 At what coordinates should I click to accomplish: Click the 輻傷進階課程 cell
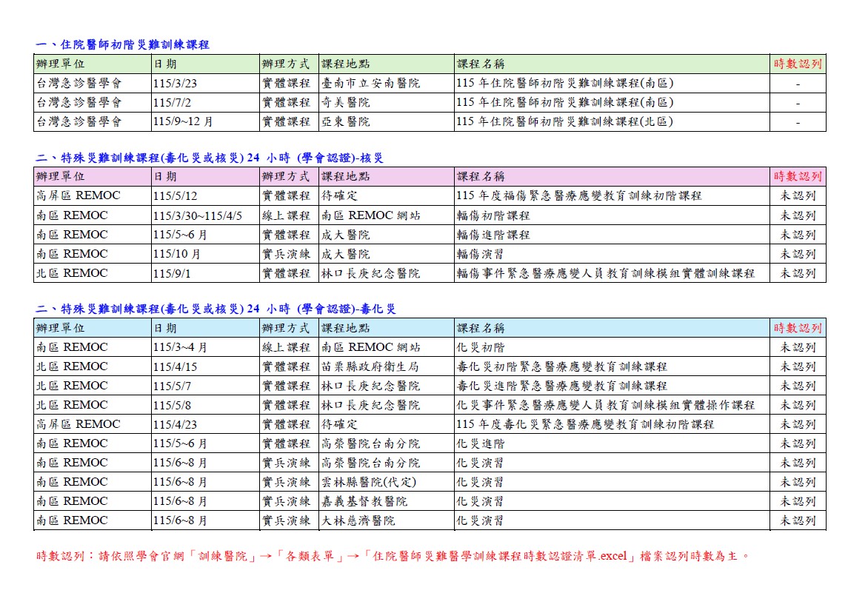493,235
